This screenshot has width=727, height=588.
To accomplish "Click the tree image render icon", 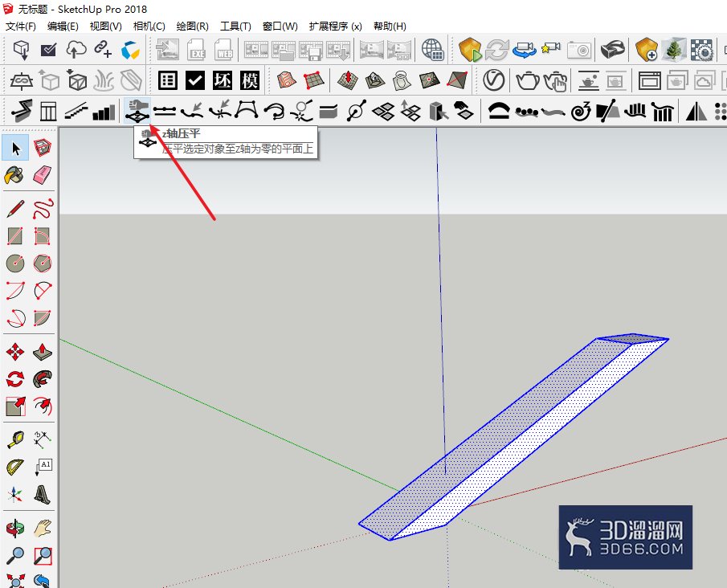I will click(x=674, y=49).
